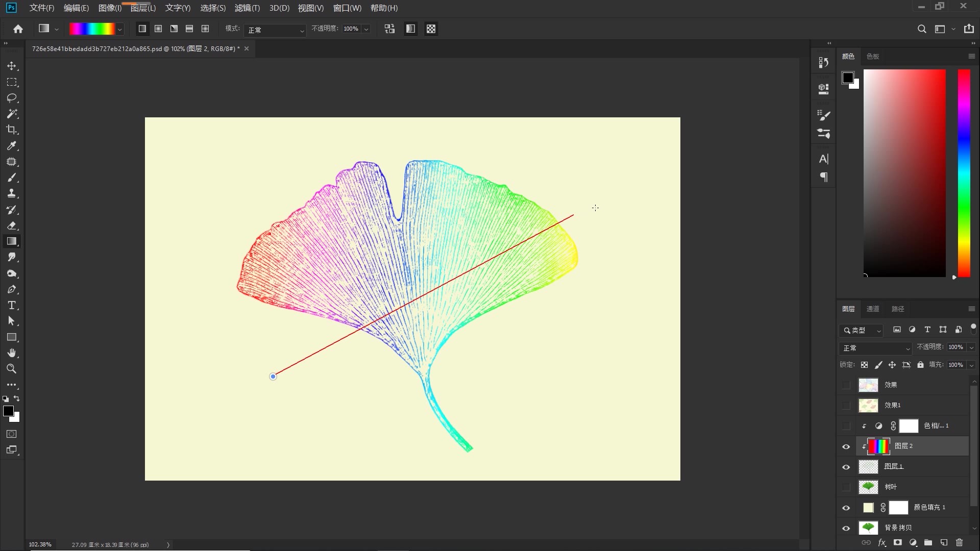This screenshot has width=980, height=551.
Task: Open the 滤镜(T) menu
Action: 247,8
